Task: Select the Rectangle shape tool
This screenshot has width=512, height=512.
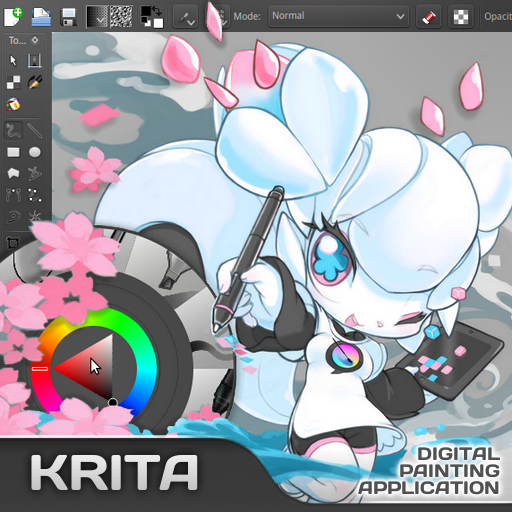Action: pos(14,152)
